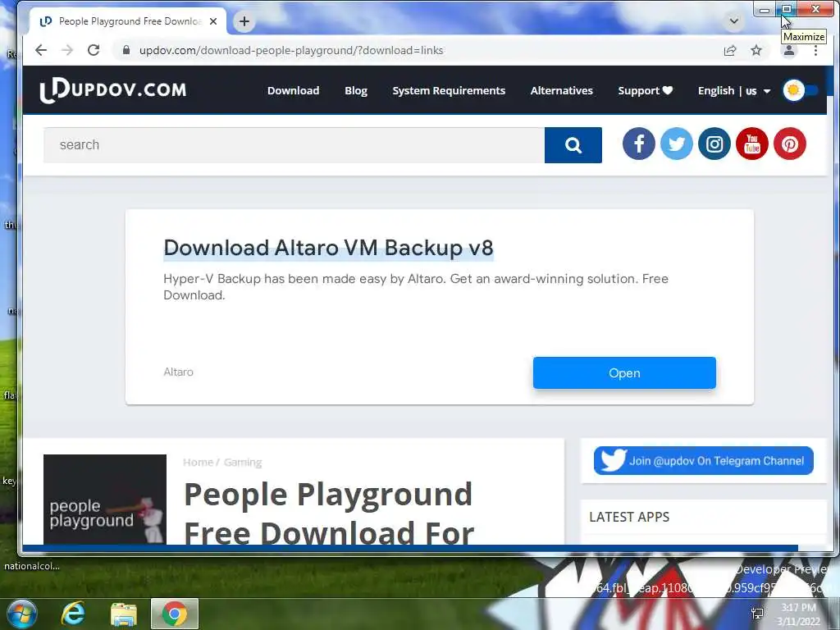This screenshot has height=630, width=840.
Task: Open the Facebook social icon
Action: pyautogui.click(x=638, y=144)
